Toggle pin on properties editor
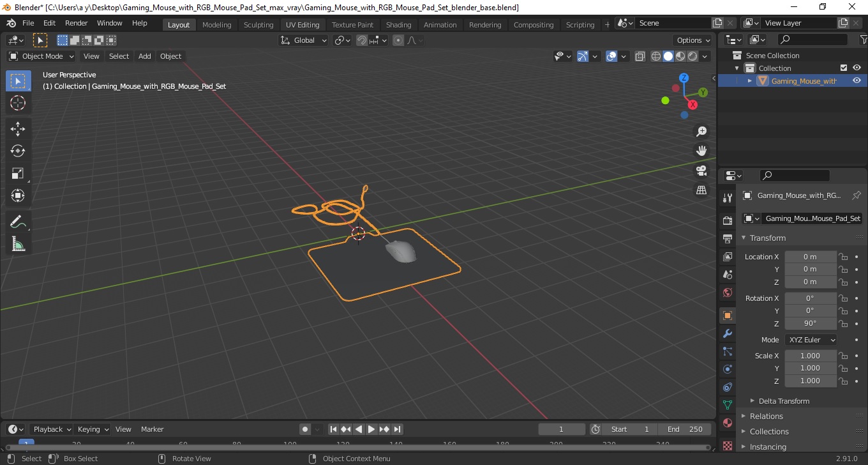Viewport: 868px width, 465px height. coord(857,195)
